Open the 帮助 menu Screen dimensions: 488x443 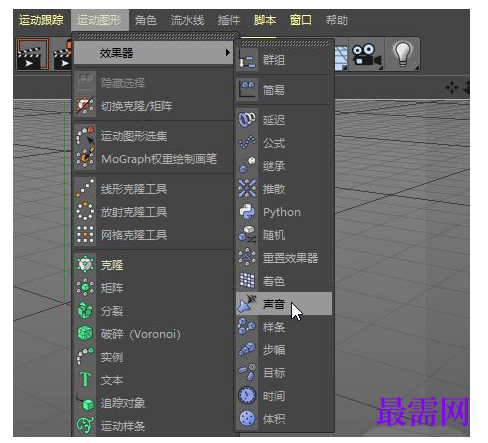pos(337,20)
